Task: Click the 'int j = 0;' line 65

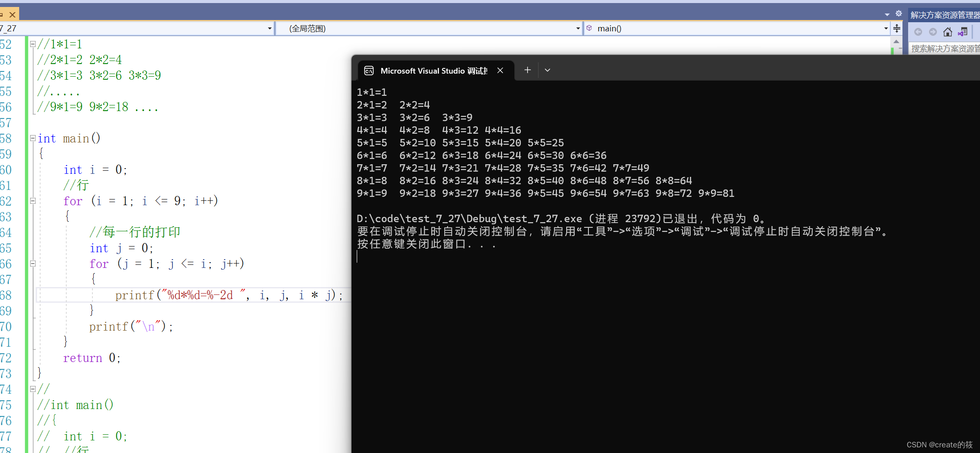Action: coord(122,248)
